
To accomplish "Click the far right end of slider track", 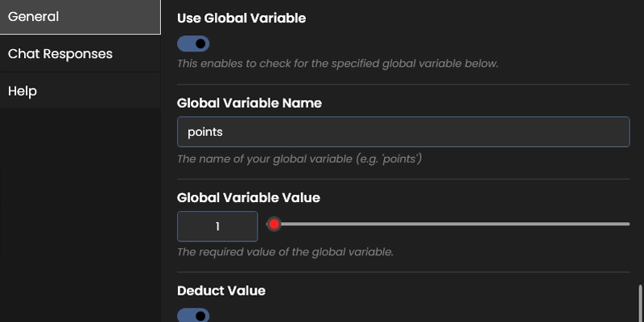I will (628, 224).
